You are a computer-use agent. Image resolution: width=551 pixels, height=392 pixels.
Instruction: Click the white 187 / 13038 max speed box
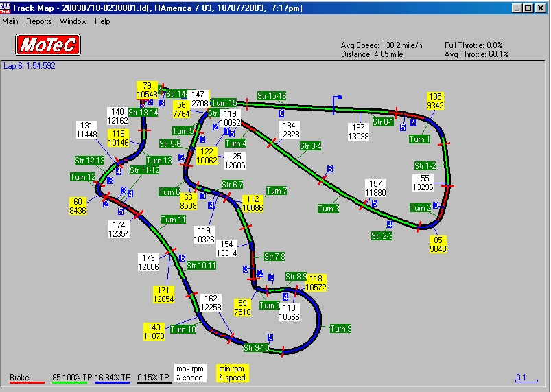[x=358, y=132]
